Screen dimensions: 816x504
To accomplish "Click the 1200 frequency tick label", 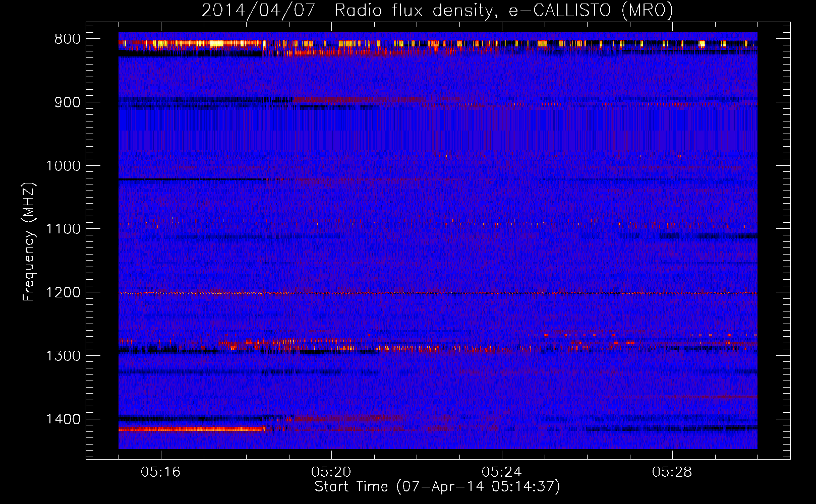I will point(63,292).
